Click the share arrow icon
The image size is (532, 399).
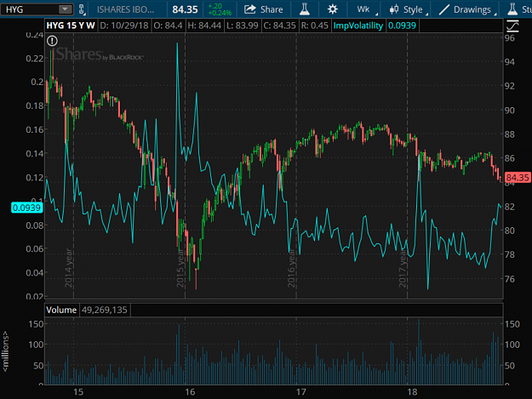250,9
